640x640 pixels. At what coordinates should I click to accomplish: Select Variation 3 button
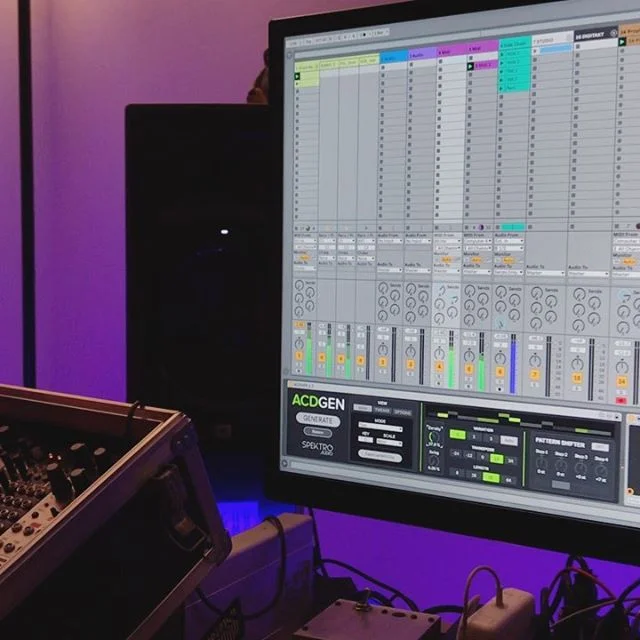[x=491, y=438]
